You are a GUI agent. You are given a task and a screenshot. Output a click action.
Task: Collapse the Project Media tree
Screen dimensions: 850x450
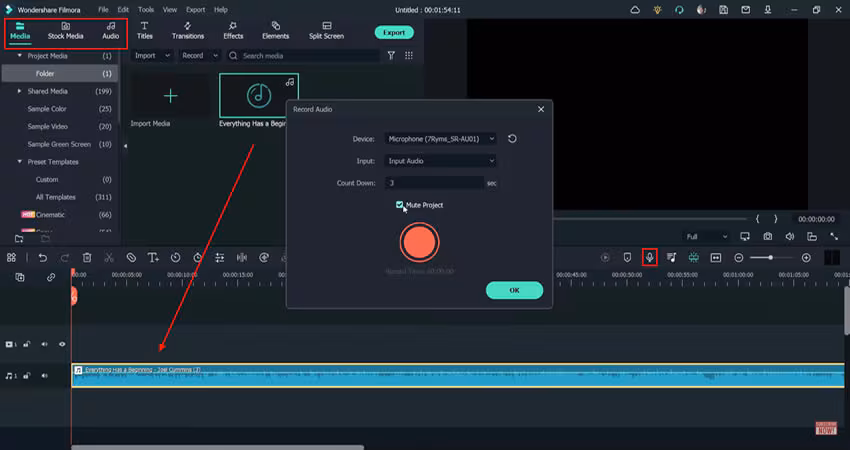tap(20, 56)
